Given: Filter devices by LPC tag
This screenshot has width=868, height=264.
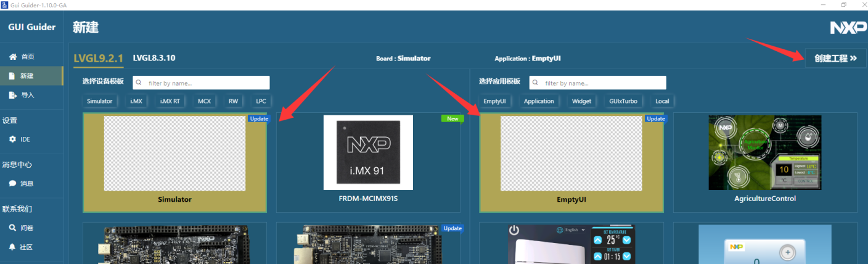Looking at the screenshot, I should [261, 101].
